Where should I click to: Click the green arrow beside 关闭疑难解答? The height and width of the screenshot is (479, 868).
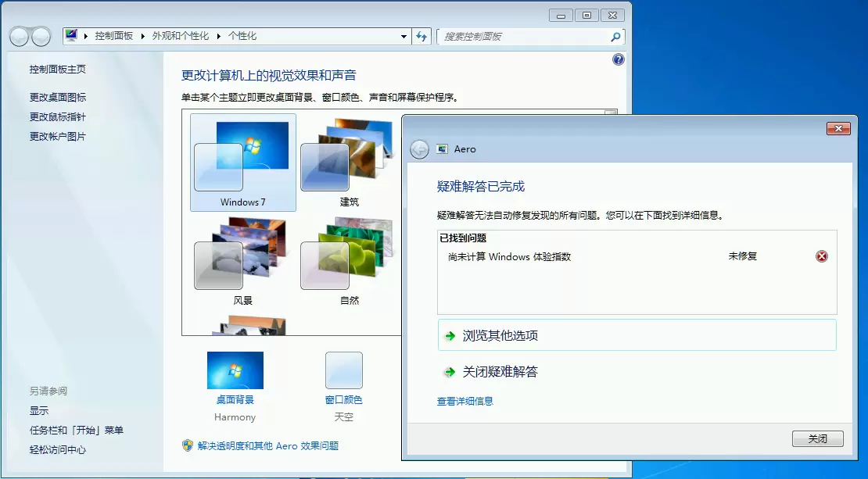(450, 372)
